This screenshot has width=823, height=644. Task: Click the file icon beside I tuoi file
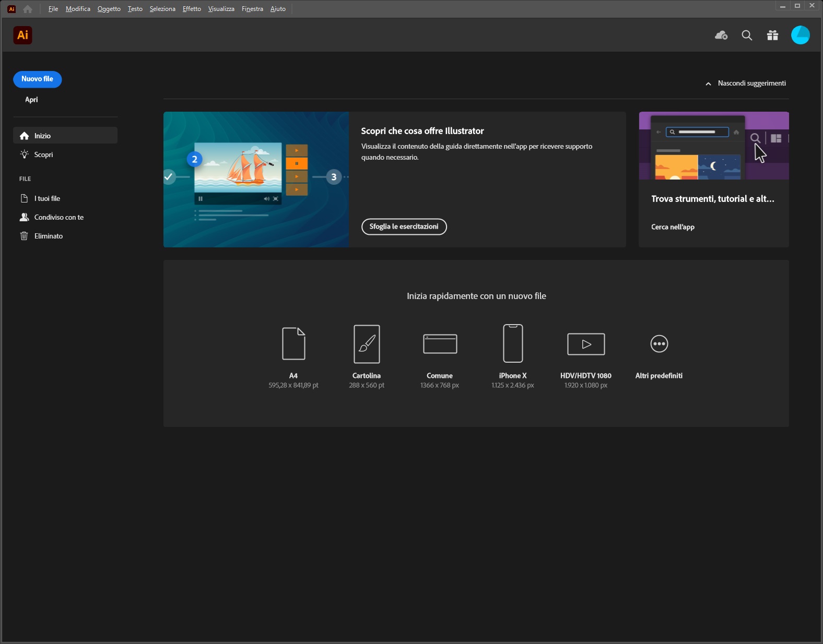tap(24, 198)
